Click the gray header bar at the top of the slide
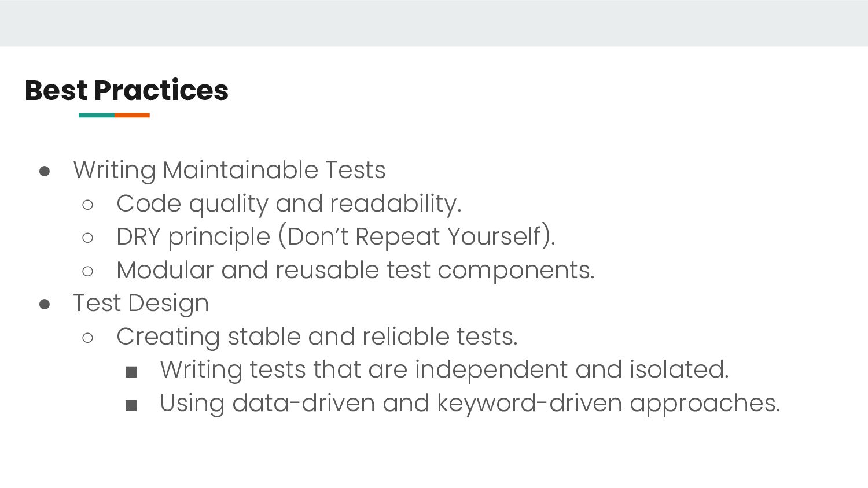 click(434, 23)
